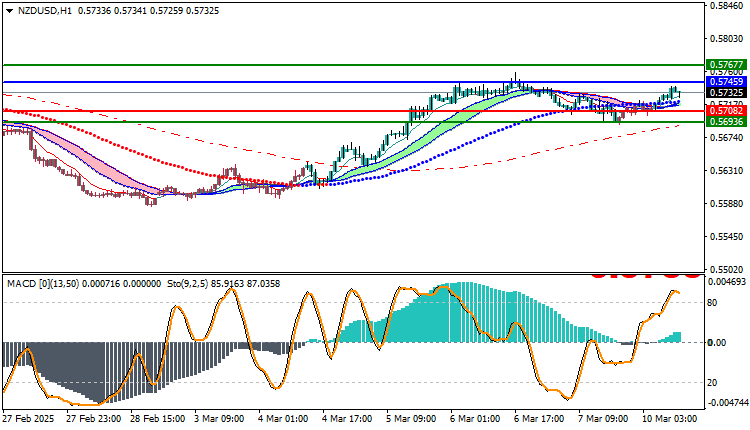Screen dimensions: 750x430
Task: Select the 10 Mar 03:00 time axis label
Action: point(670,419)
